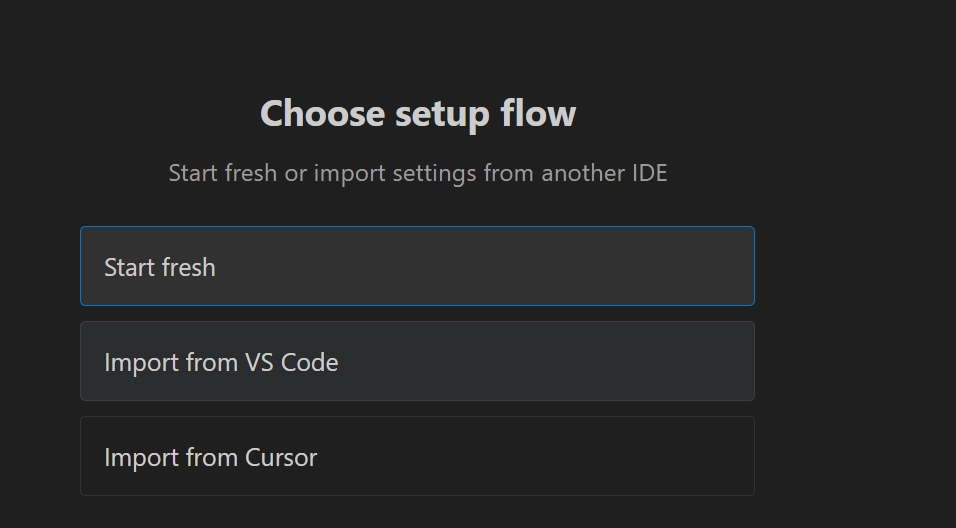Pick the Import from Cursor option
The width and height of the screenshot is (956, 528).
417,456
